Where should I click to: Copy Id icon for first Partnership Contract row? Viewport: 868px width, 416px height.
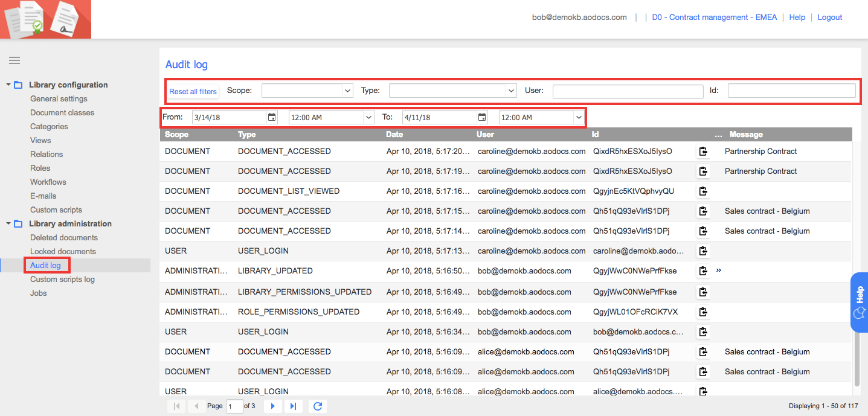pyautogui.click(x=703, y=152)
